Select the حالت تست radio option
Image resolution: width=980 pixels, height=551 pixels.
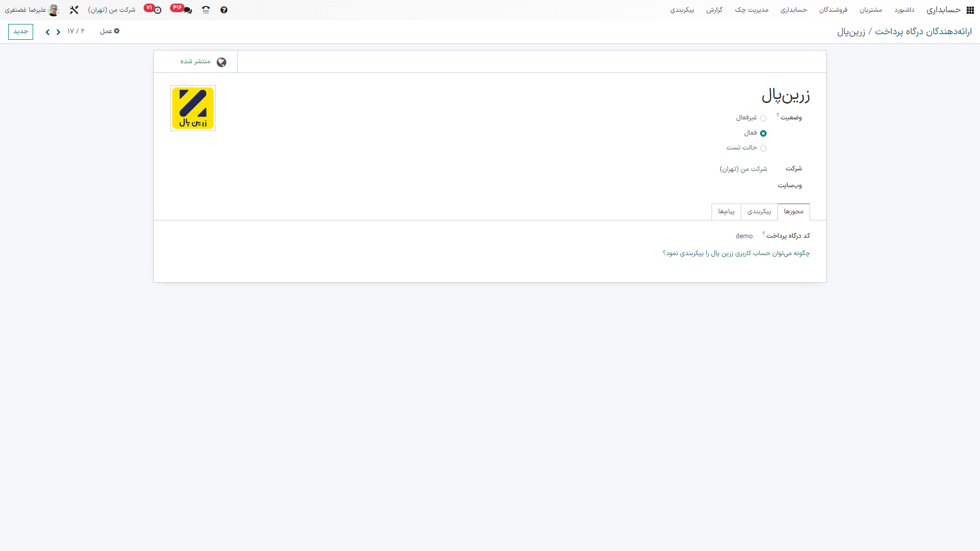(763, 148)
